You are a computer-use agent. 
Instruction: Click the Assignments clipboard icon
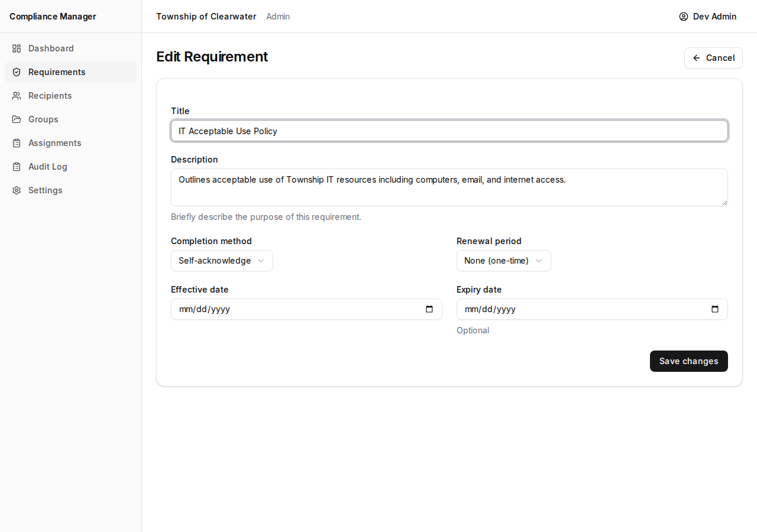coord(17,143)
